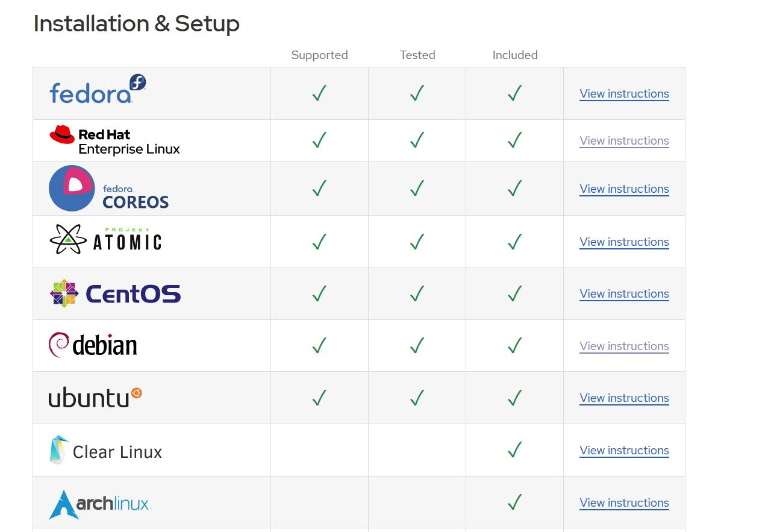Image resolution: width=771 pixels, height=532 pixels.
Task: Click Debian's Included checkmark
Action: (x=514, y=345)
